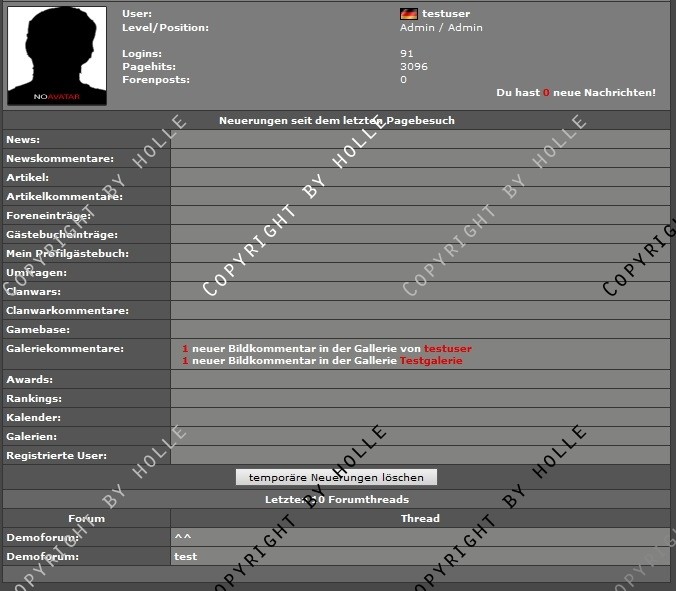
Task: Click the 'Clanwarkommentare:' row label
Action: click(67, 310)
